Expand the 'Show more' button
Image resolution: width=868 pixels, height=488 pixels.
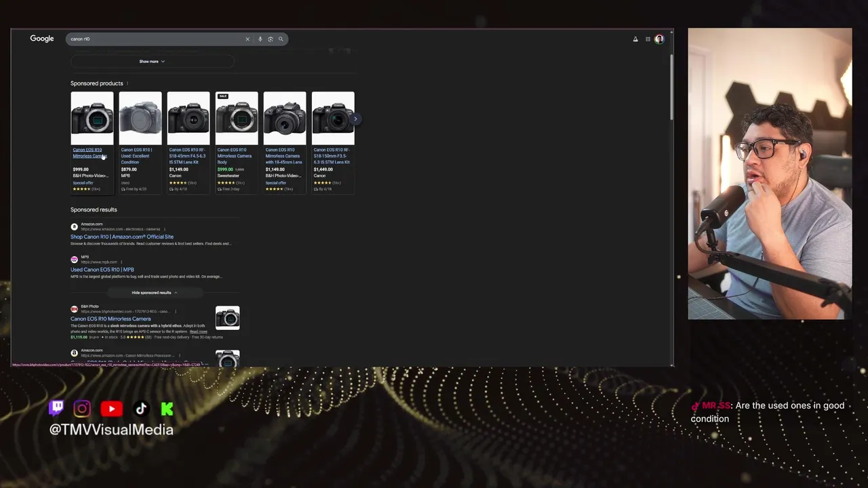click(x=152, y=62)
